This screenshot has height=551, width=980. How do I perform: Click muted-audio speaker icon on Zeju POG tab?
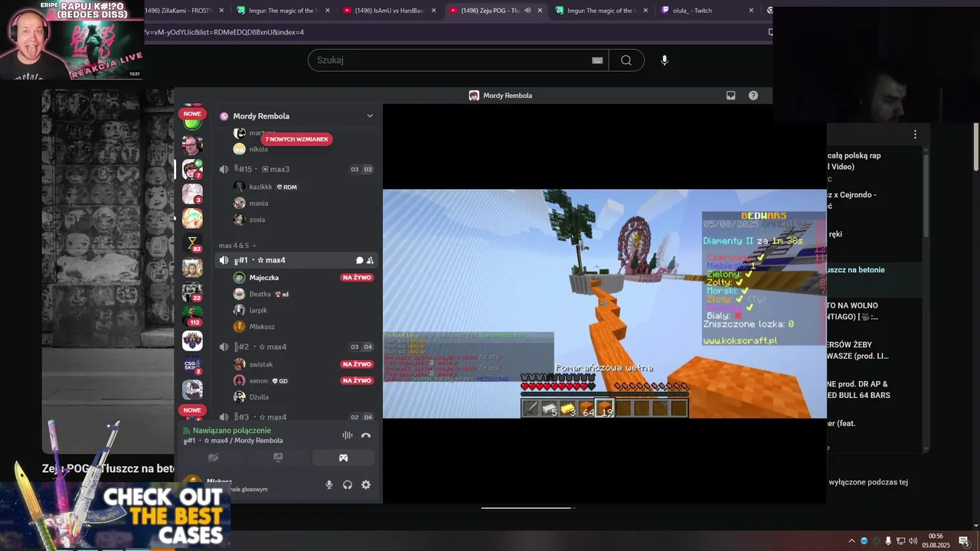[x=528, y=11]
